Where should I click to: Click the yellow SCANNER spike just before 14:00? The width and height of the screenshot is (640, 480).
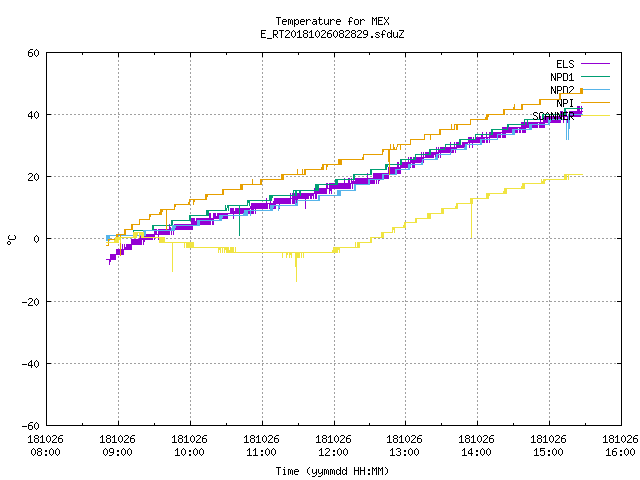coord(471,218)
